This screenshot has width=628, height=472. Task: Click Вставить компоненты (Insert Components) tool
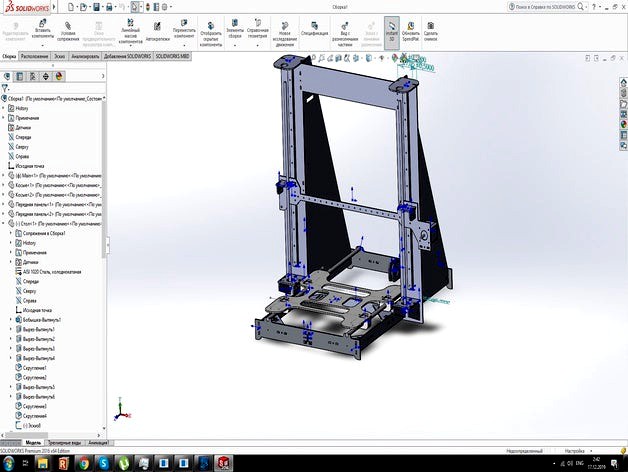[42, 29]
